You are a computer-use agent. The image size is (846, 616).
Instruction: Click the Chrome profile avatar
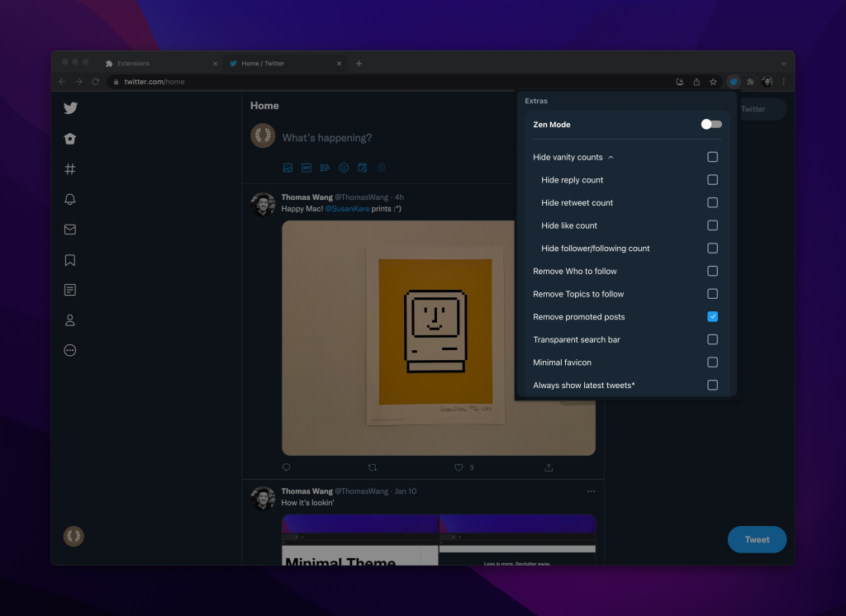[x=768, y=82]
